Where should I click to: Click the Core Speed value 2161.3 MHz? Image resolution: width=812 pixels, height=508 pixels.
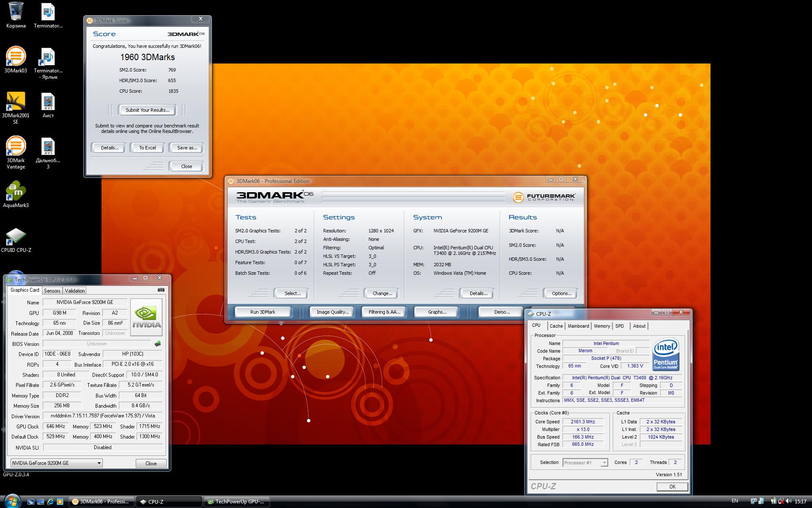(x=583, y=422)
